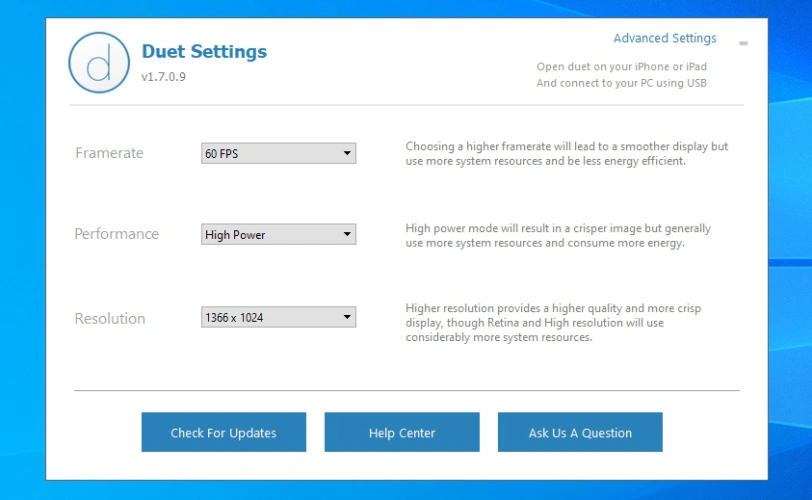Click the arrow on the Resolution combo box
This screenshot has width=812, height=500.
347,318
